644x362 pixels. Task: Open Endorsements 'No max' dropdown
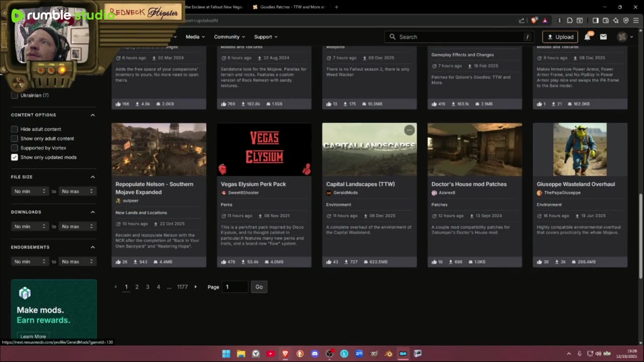[x=77, y=261]
